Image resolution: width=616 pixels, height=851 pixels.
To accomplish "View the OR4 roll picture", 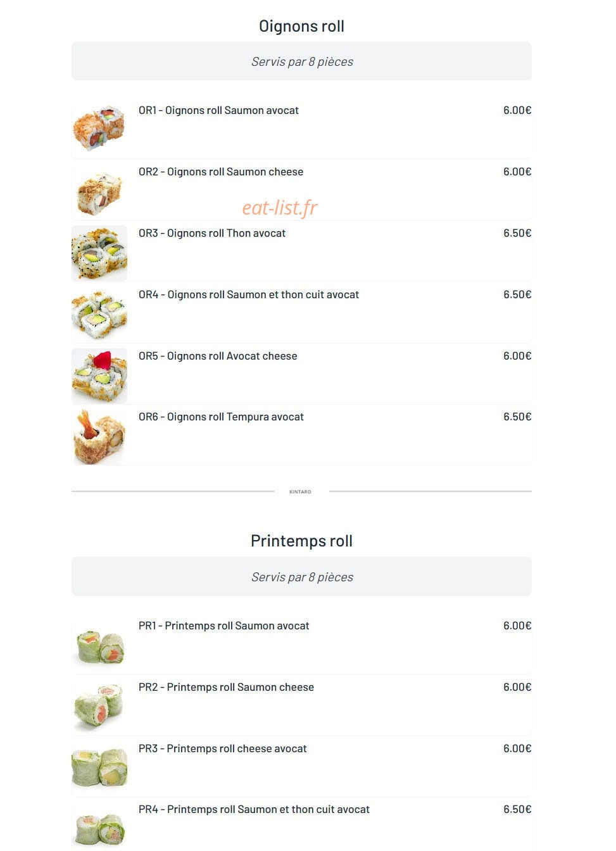I will click(99, 315).
